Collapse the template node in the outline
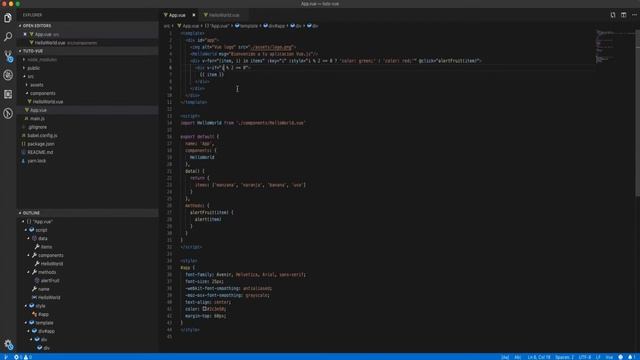This screenshot has height=360, width=640. [x=26, y=323]
